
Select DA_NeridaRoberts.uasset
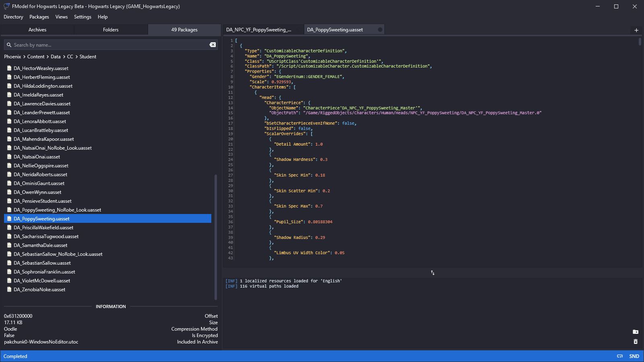107,175
